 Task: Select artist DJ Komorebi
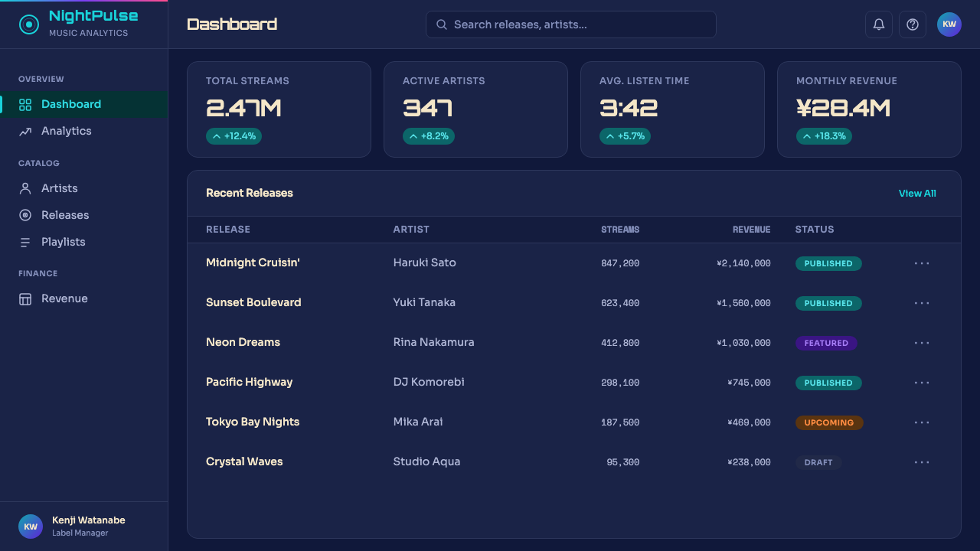429,382
